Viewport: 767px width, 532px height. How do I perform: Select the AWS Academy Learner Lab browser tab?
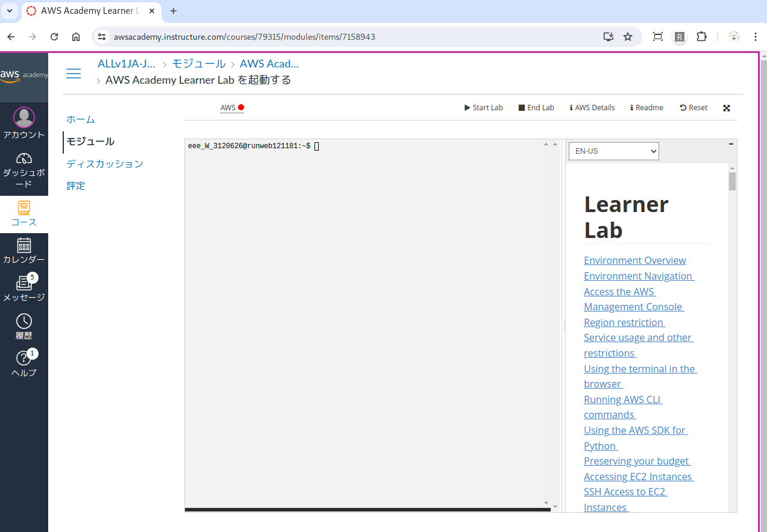coord(92,11)
